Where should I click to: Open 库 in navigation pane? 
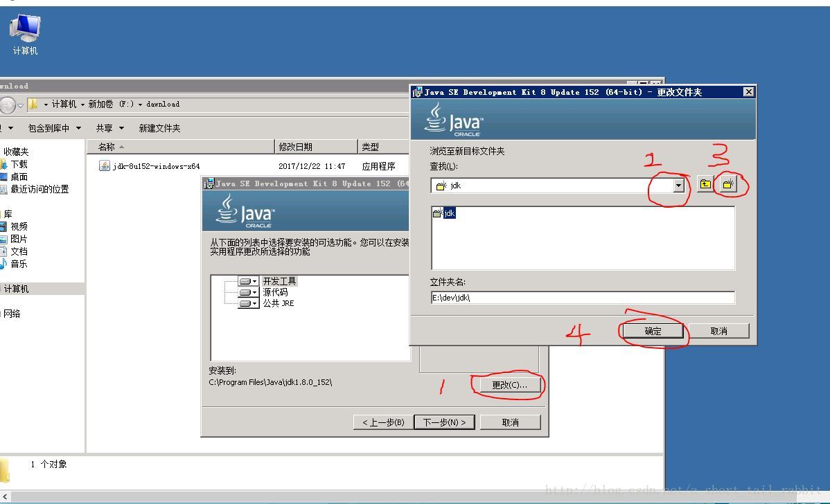click(x=8, y=214)
